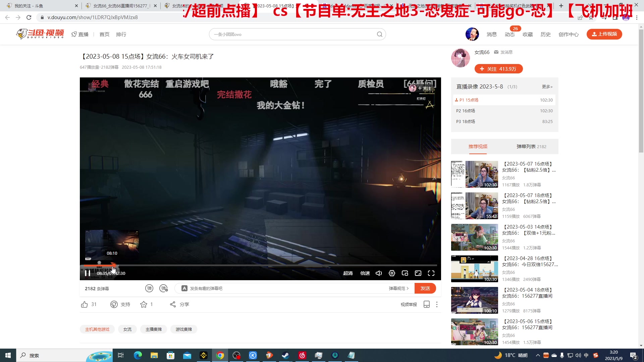Open danmaku text style A icon
Viewport: 644px width, 362px height.
pyautogui.click(x=184, y=288)
